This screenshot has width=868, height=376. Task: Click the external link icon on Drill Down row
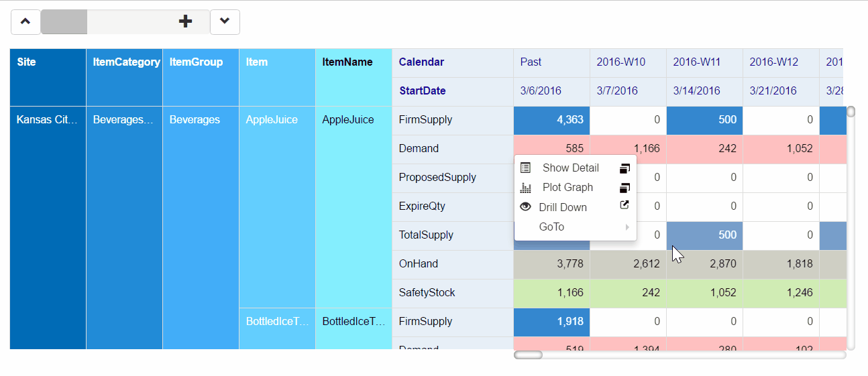point(625,206)
